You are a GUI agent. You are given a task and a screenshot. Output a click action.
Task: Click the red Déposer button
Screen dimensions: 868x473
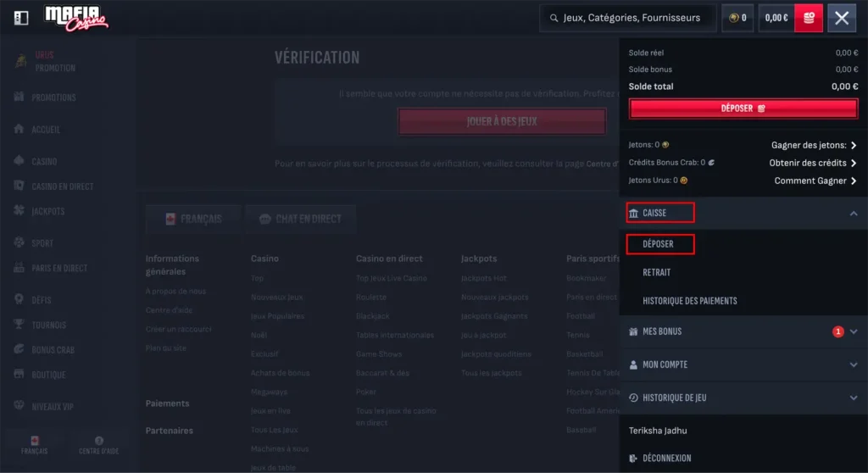coord(743,109)
